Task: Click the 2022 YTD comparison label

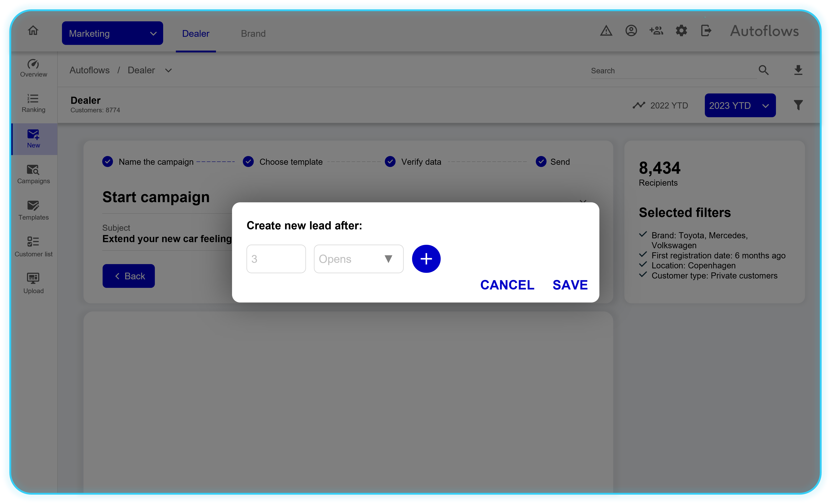Action: point(669,105)
